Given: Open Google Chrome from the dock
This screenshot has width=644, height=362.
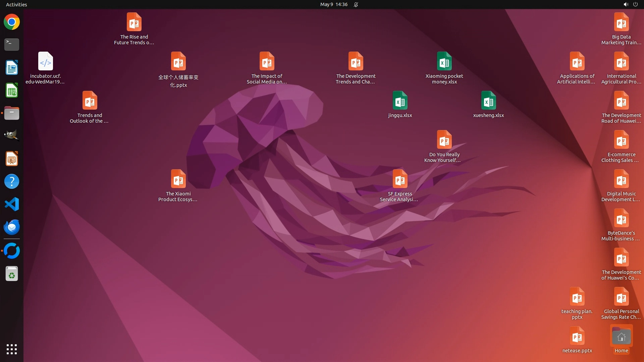Looking at the screenshot, I should [12, 22].
